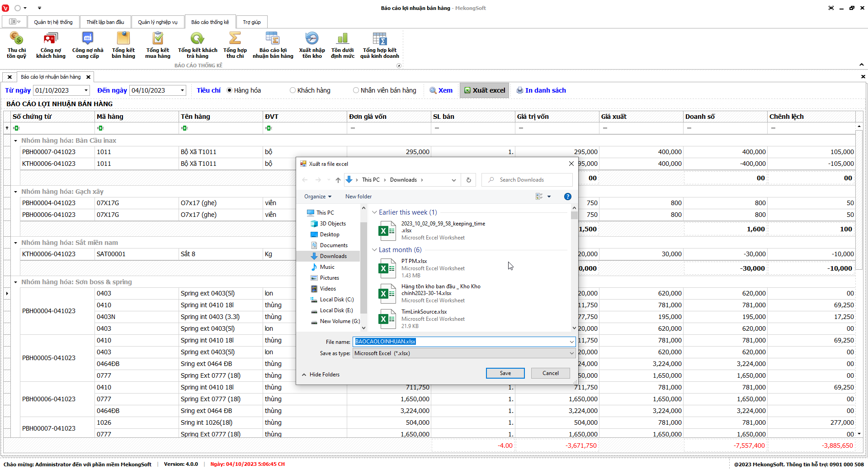The image size is (868, 469).
Task: Click the help icon in save dialog
Action: tap(567, 197)
